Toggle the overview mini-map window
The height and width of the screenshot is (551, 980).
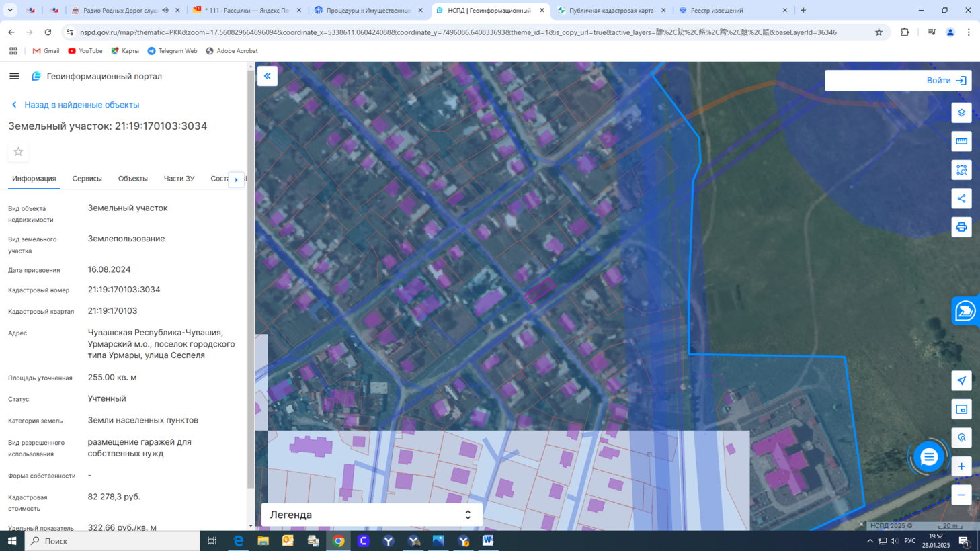(961, 409)
